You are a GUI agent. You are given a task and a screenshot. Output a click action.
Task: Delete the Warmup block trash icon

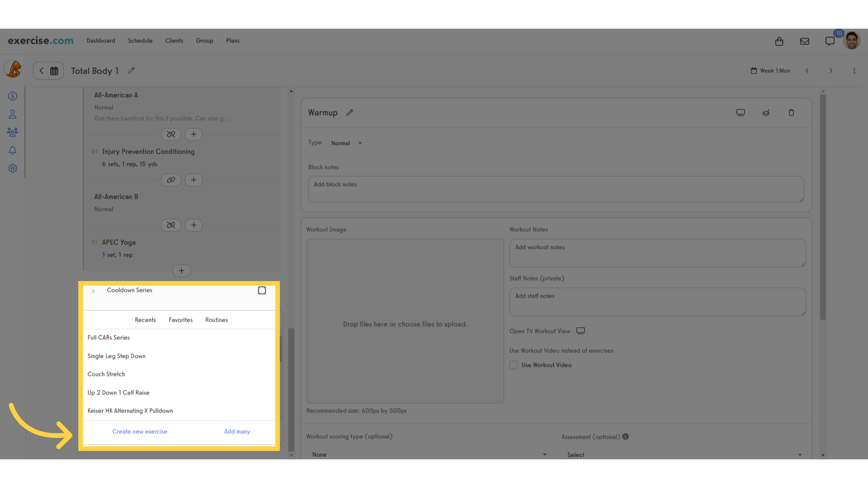[x=791, y=113]
